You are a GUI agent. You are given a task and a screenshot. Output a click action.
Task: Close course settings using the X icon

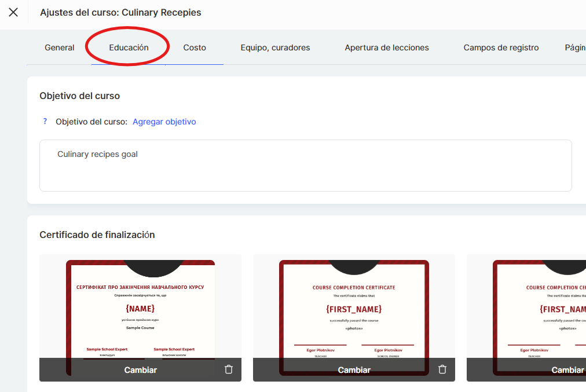[x=13, y=12]
